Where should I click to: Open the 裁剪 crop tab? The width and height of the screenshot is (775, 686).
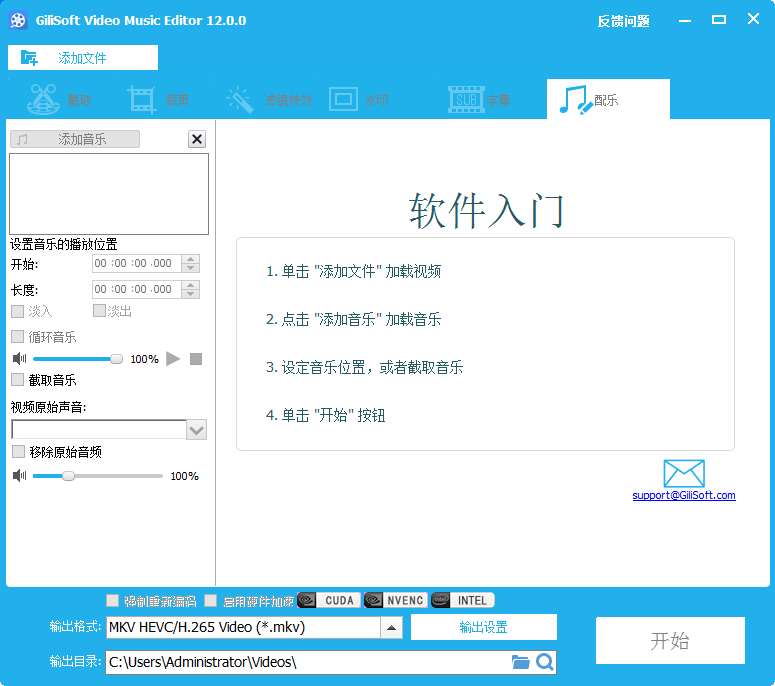click(x=158, y=100)
